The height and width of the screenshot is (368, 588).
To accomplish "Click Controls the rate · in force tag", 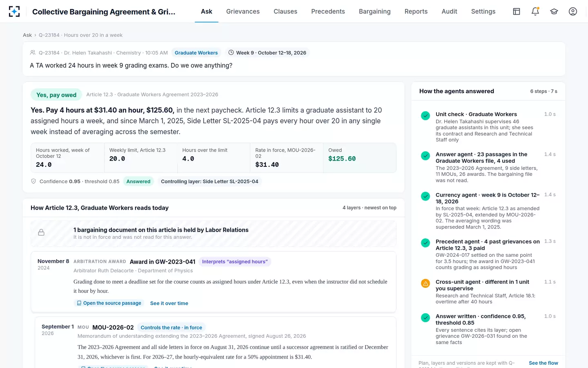I will (x=171, y=328).
